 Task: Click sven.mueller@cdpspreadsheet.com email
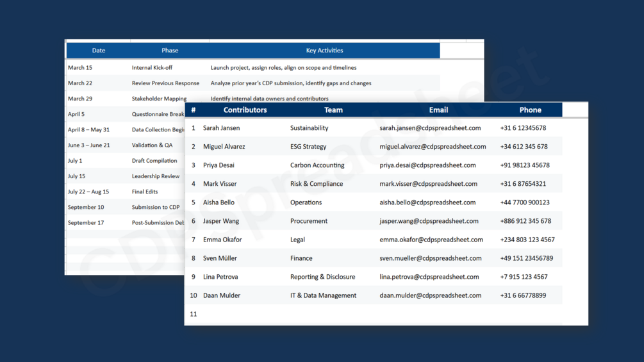point(431,258)
